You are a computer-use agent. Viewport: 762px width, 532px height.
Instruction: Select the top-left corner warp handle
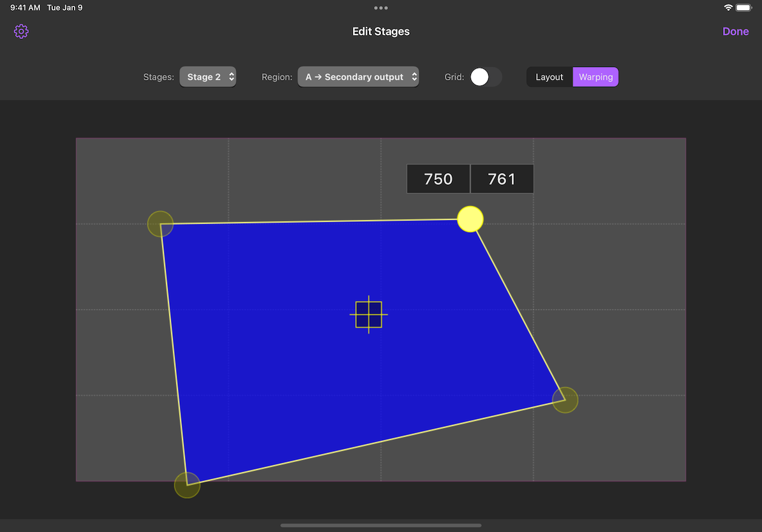(160, 223)
